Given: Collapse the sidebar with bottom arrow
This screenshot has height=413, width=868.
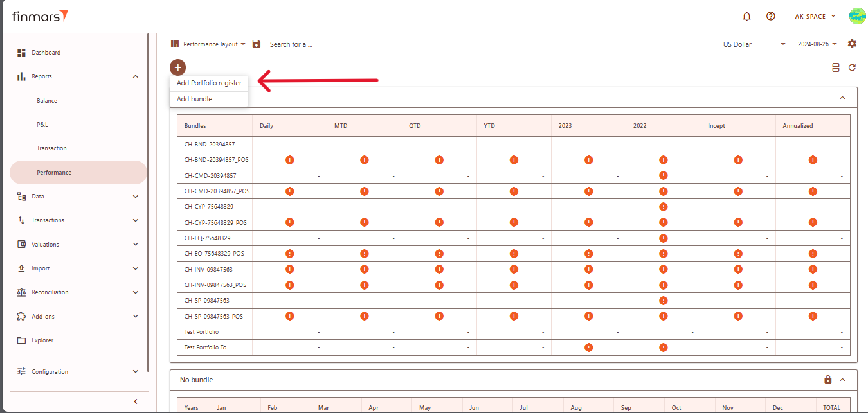Looking at the screenshot, I should pyautogui.click(x=135, y=401).
